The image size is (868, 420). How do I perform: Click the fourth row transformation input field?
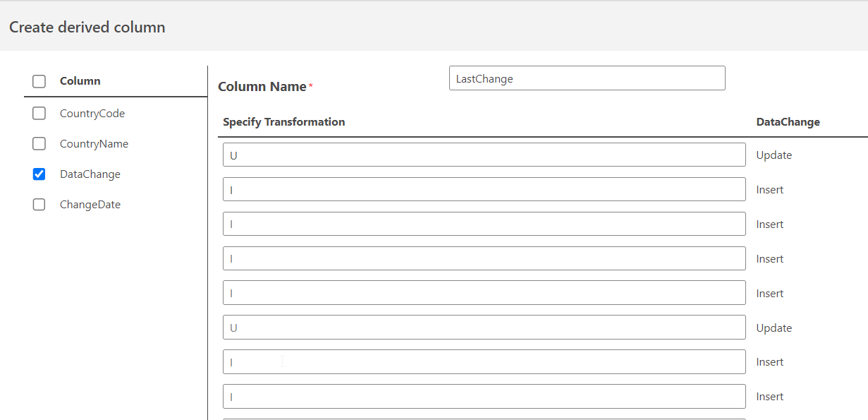click(x=484, y=259)
